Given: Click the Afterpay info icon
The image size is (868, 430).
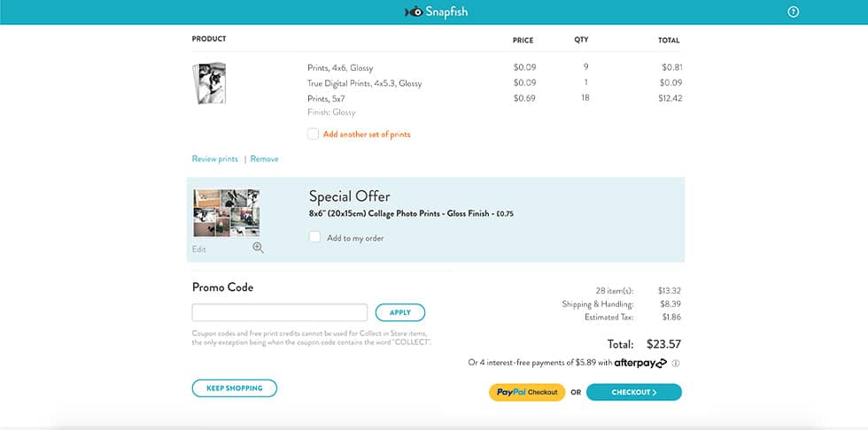Looking at the screenshot, I should pos(676,364).
